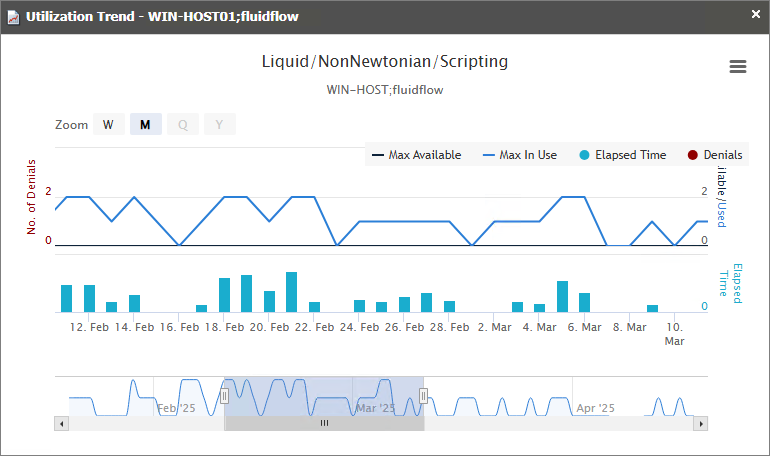Click the 16. Feb axis label
The width and height of the screenshot is (770, 456).
click(x=179, y=327)
